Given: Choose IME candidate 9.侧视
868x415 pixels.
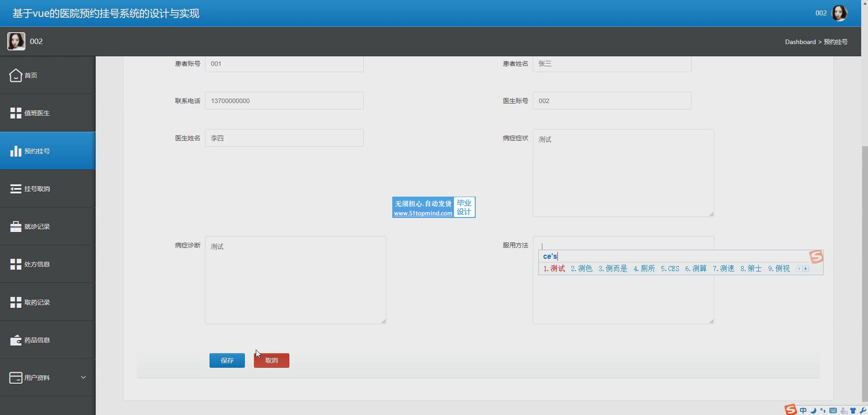Looking at the screenshot, I should click(779, 269).
